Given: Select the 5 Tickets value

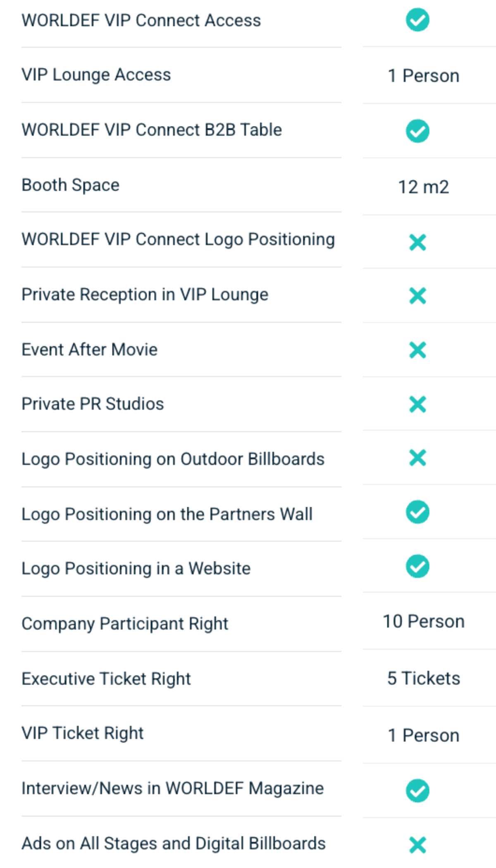Looking at the screenshot, I should [x=424, y=678].
